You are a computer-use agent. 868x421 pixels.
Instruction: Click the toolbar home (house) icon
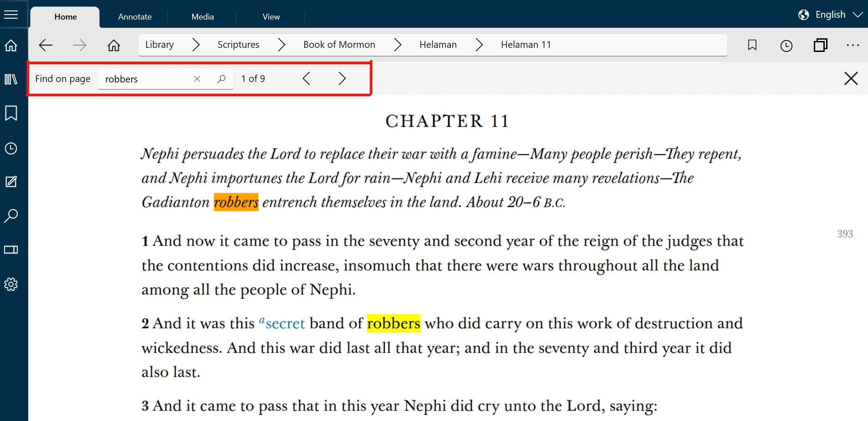(114, 45)
